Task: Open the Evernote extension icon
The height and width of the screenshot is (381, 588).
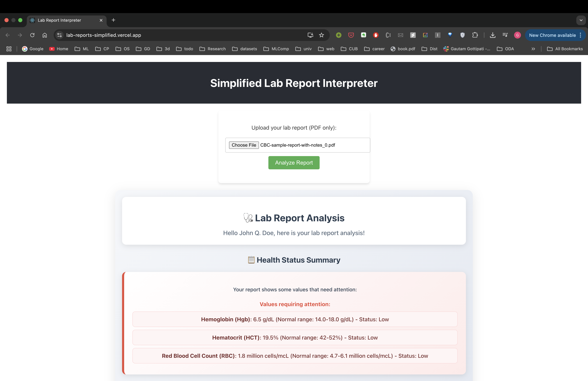Action: pos(363,35)
